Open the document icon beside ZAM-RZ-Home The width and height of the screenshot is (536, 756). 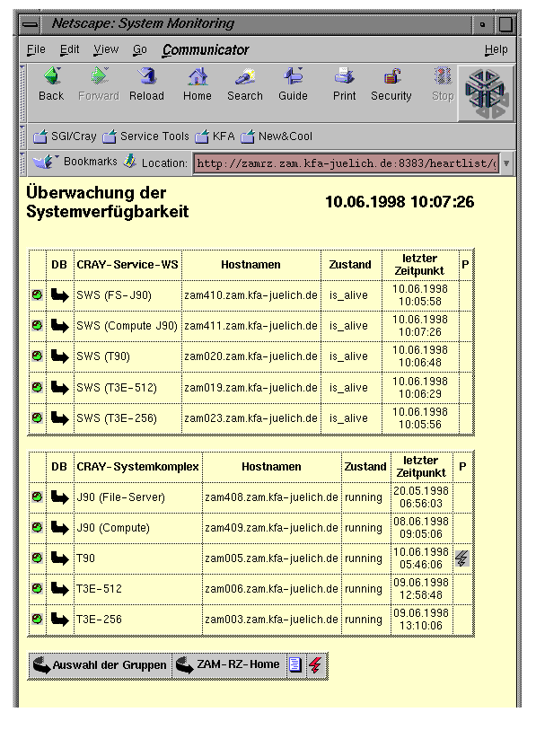(x=295, y=665)
